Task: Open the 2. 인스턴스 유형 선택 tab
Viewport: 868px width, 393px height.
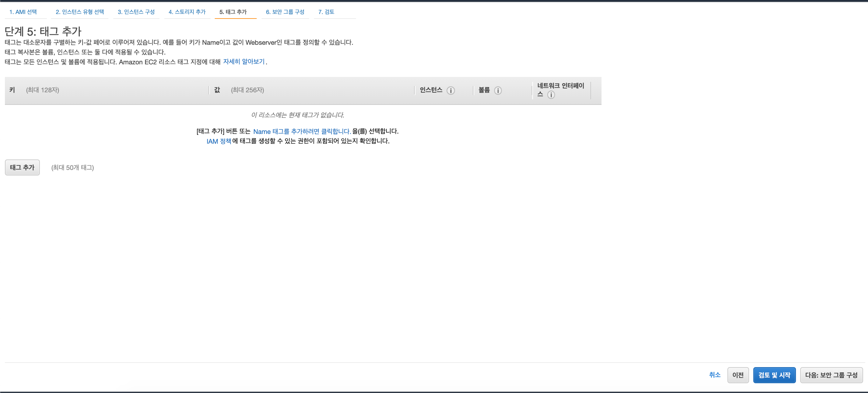Action: (x=80, y=12)
